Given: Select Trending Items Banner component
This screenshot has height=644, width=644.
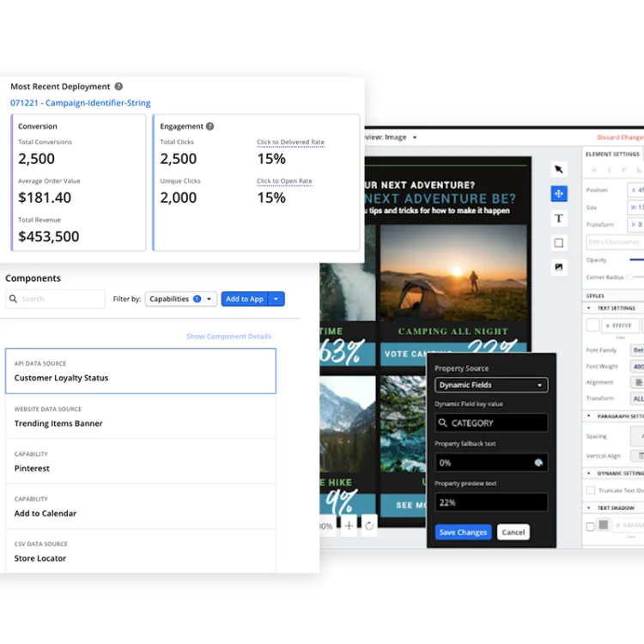Looking at the screenshot, I should (141, 416).
